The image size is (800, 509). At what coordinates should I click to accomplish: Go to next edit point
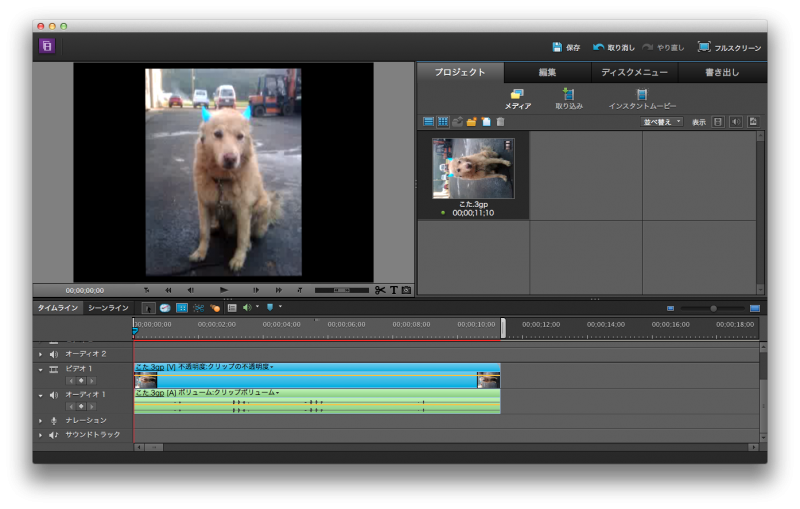[x=300, y=290]
